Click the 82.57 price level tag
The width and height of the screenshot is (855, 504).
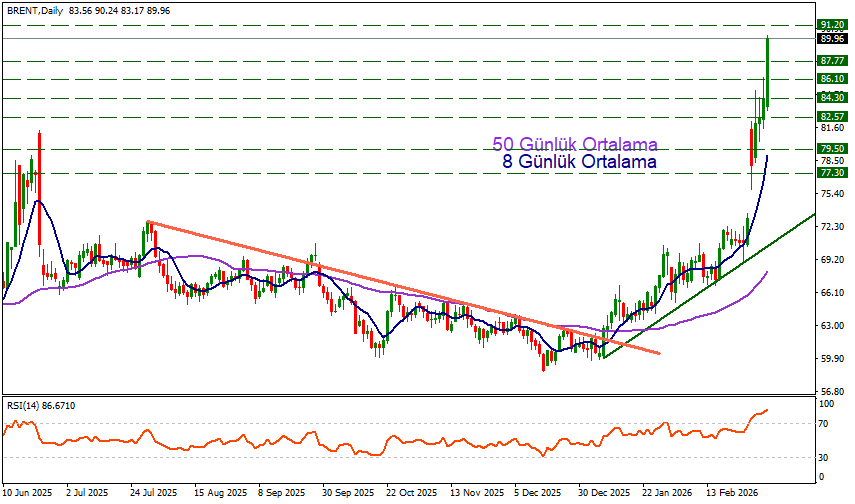point(832,116)
